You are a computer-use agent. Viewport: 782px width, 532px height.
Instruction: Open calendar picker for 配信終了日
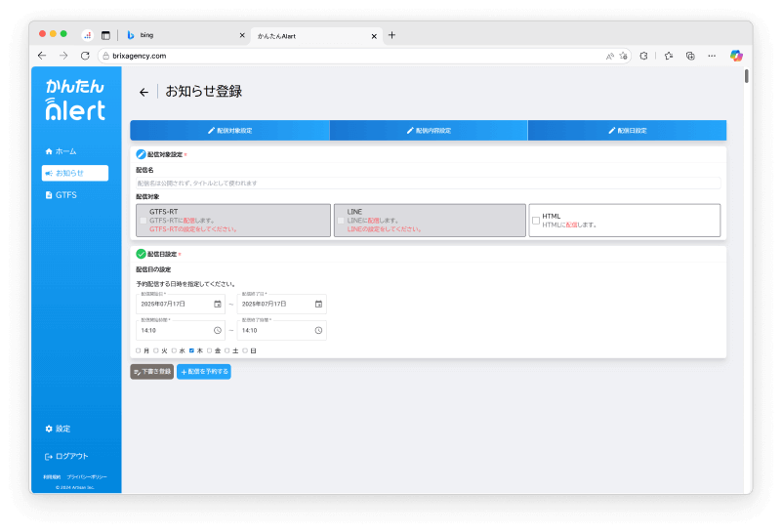[x=318, y=305]
